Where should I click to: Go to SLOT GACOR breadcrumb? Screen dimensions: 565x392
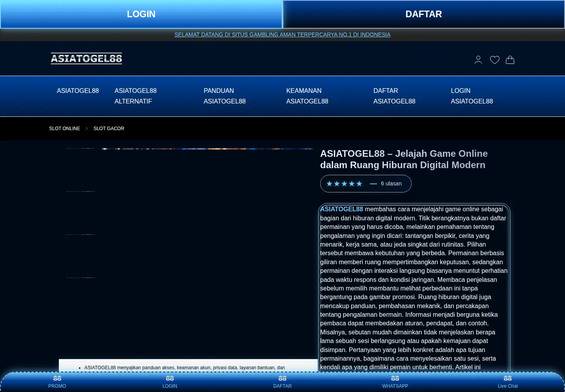pos(109,129)
